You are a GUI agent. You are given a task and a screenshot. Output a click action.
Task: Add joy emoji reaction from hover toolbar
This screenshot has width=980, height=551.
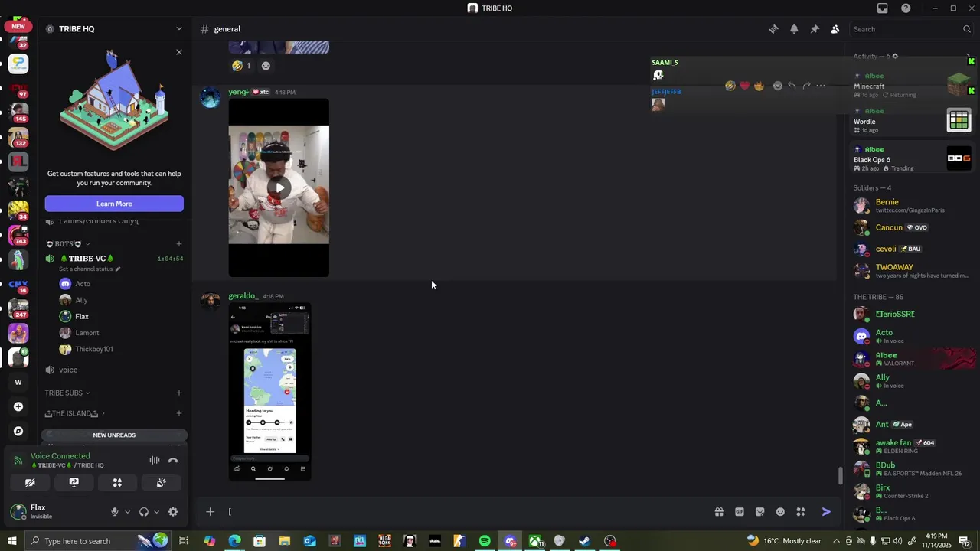(x=730, y=86)
